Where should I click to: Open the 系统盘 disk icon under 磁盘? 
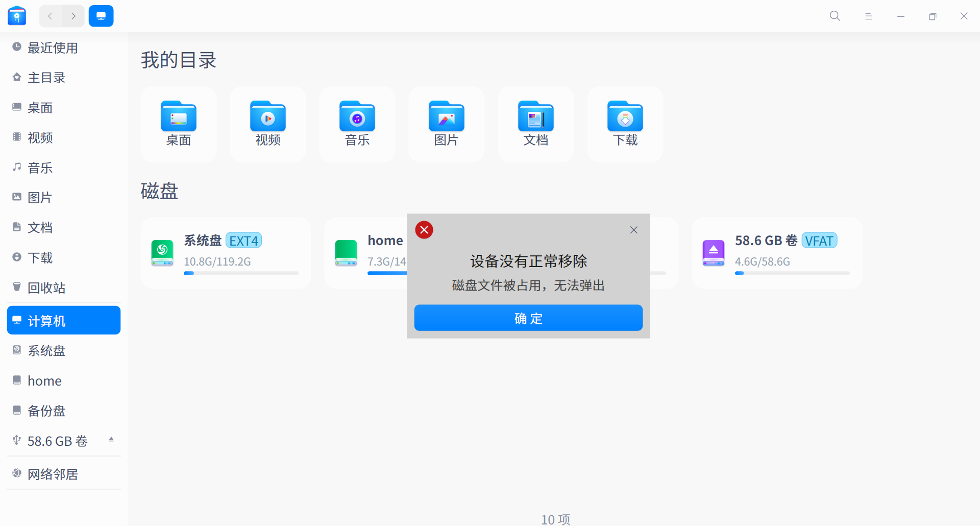click(162, 252)
